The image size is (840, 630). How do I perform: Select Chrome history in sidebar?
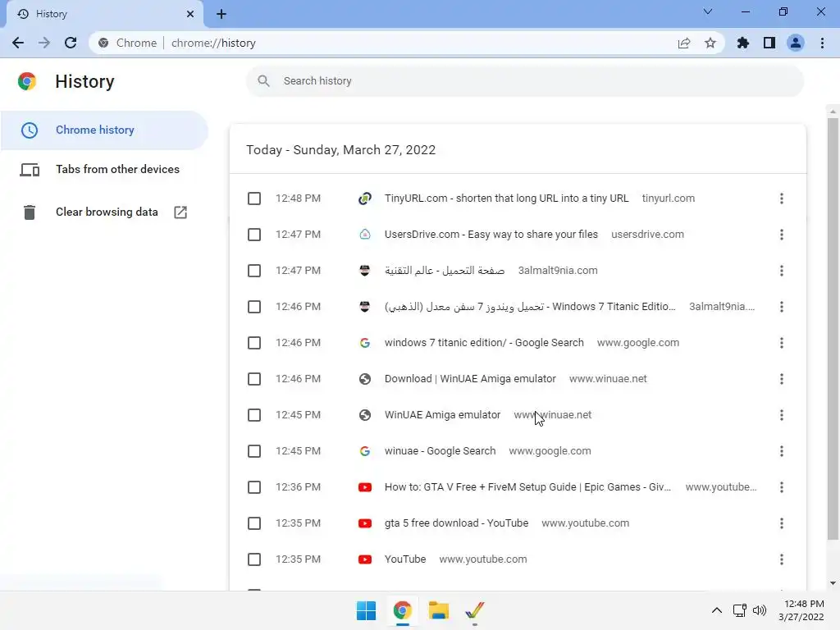tap(104, 130)
